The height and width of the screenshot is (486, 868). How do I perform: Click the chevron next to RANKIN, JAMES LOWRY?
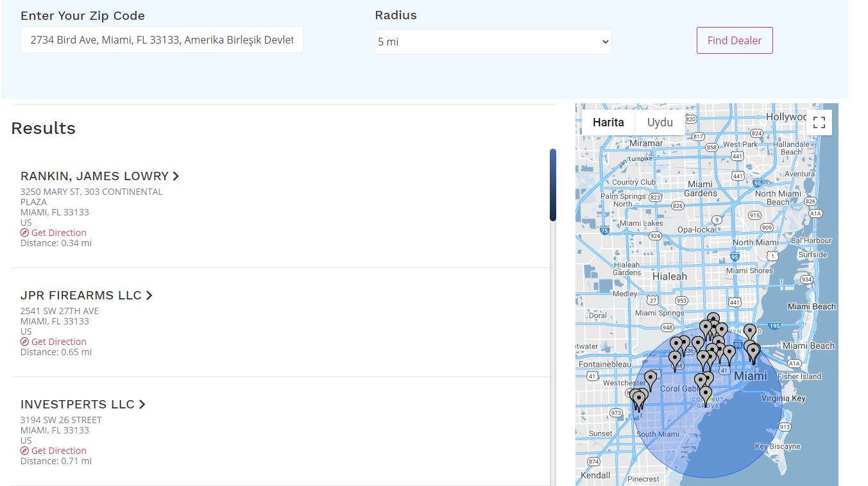coord(176,176)
